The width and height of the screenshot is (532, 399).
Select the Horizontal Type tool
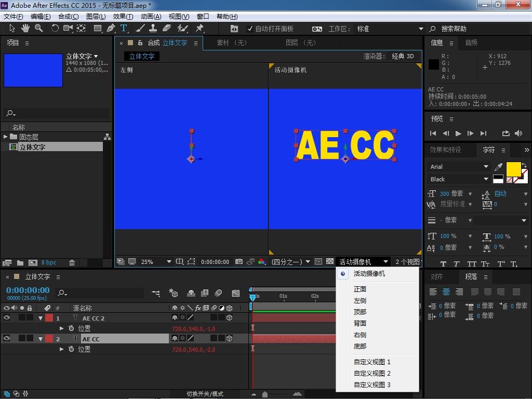(x=124, y=29)
